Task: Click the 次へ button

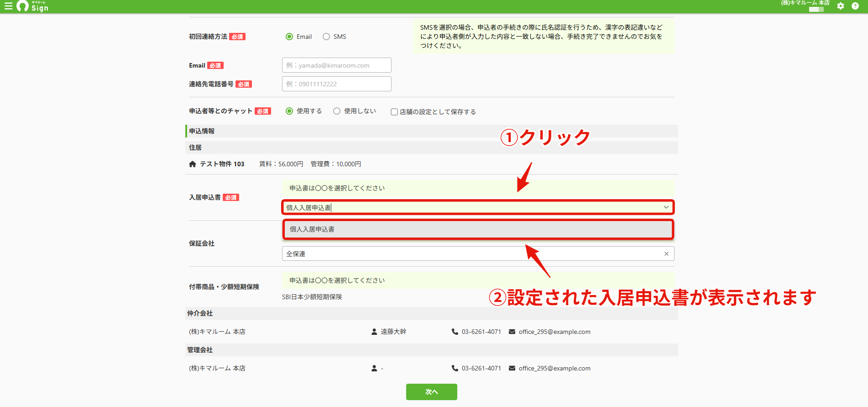Action: tap(432, 392)
